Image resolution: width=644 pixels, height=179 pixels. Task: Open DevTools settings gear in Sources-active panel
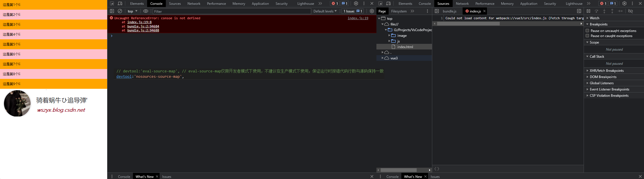coord(624,3)
